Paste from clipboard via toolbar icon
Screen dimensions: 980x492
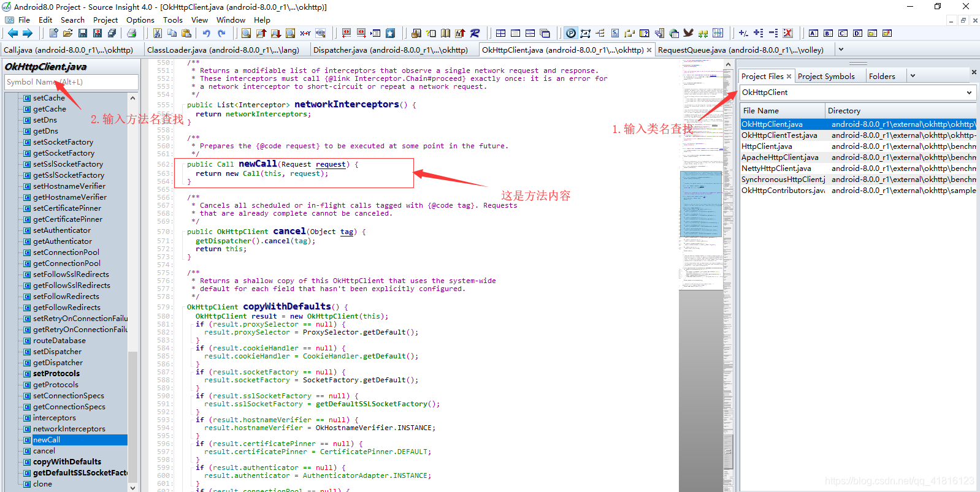click(x=187, y=33)
